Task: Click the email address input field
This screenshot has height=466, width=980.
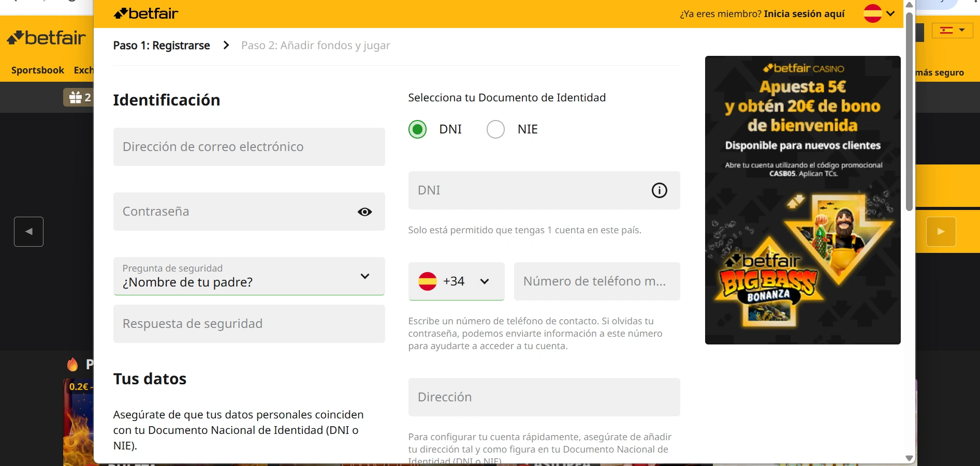Action: click(x=248, y=147)
